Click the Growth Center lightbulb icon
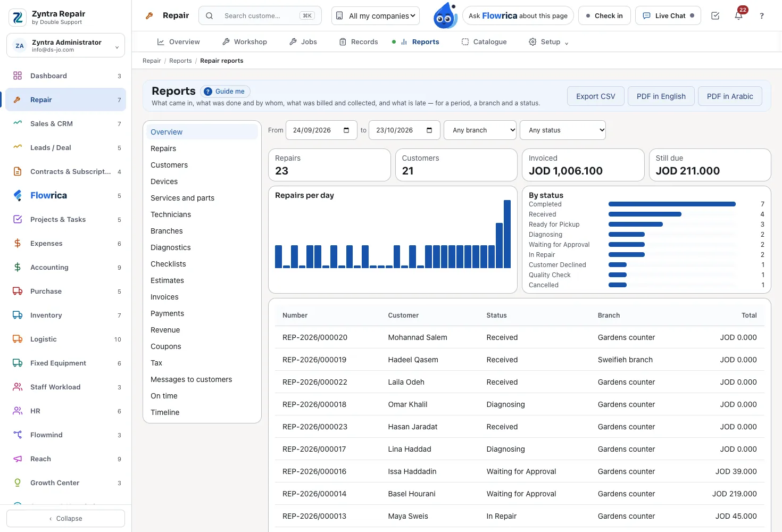 tap(18, 483)
